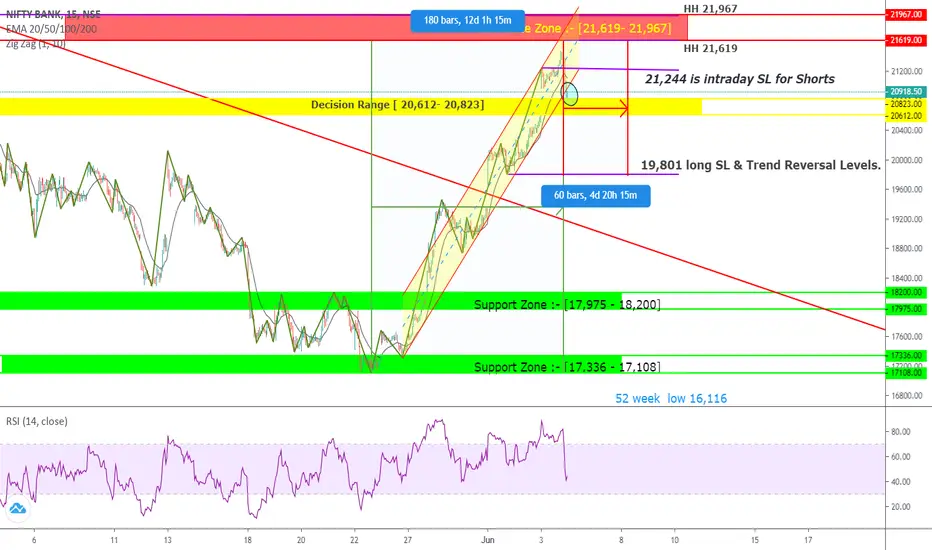The height and width of the screenshot is (550, 932).
Task: Click the 21619.00 red price label
Action: [x=906, y=40]
